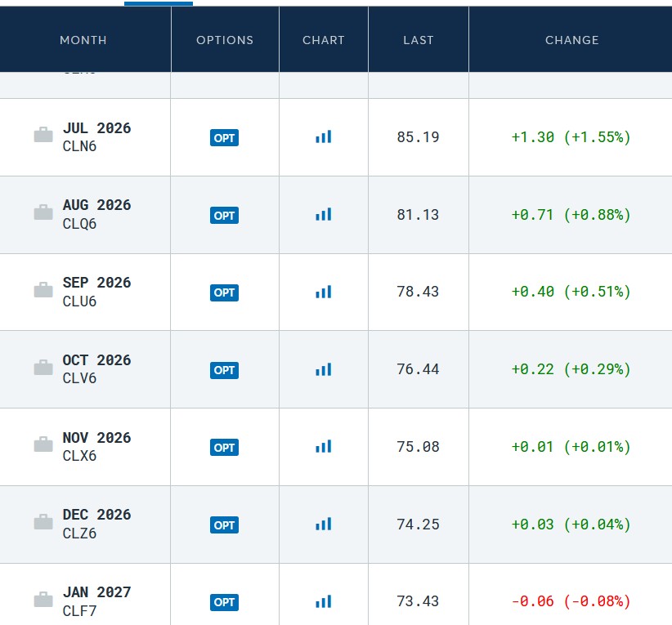
Task: Select the SEP 2026 month label
Action: click(96, 283)
